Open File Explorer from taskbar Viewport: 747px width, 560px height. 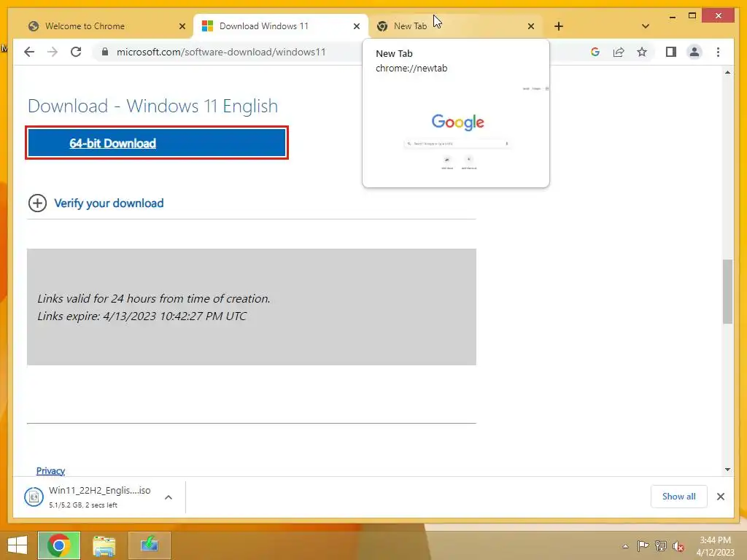(x=104, y=545)
